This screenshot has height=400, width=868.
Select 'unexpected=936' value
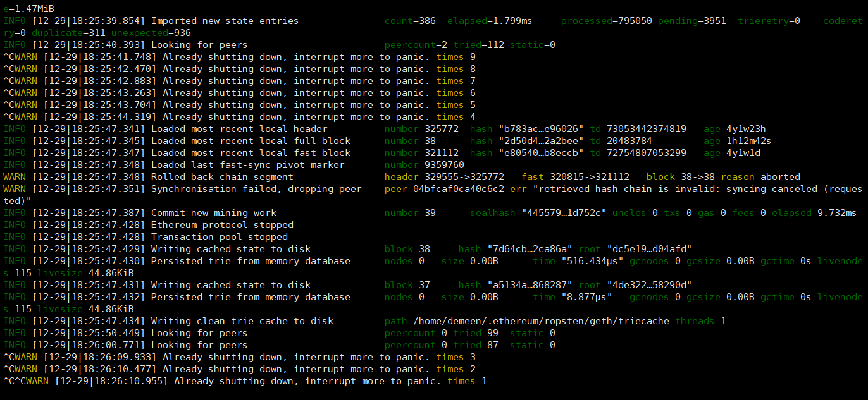(x=151, y=33)
